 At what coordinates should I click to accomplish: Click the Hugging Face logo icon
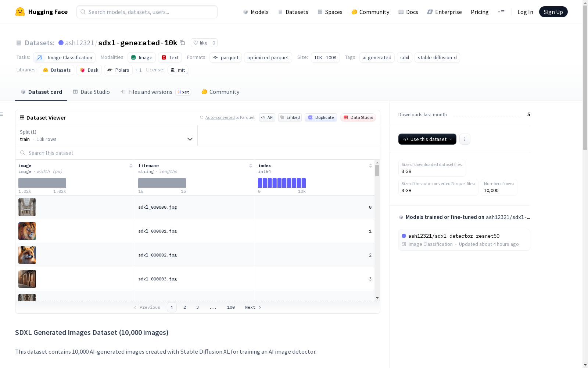[20, 12]
